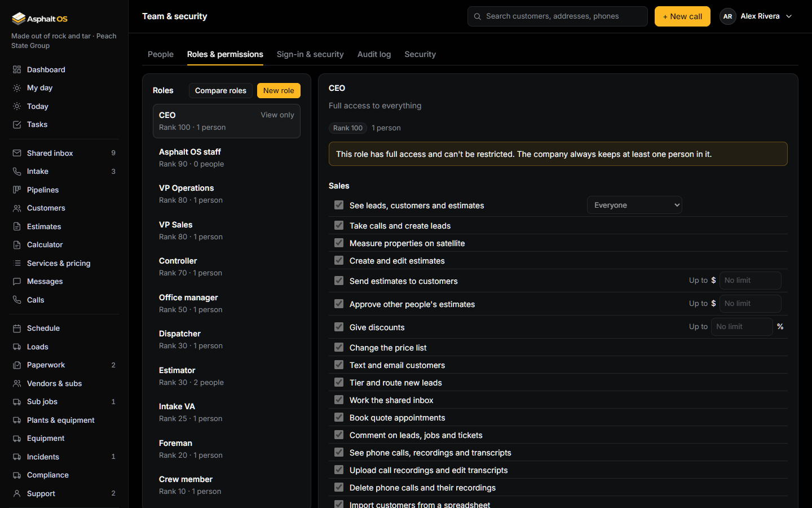
Task: Uncheck 'Change the price list' permission
Action: point(339,347)
